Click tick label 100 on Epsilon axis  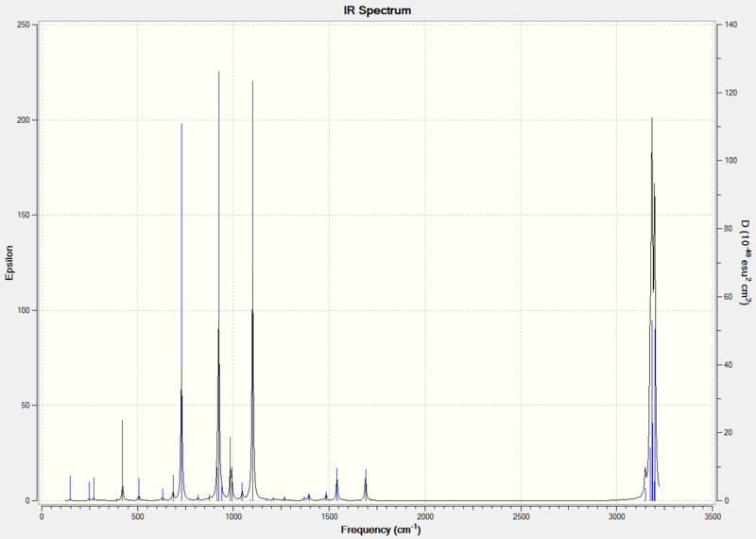pos(22,310)
